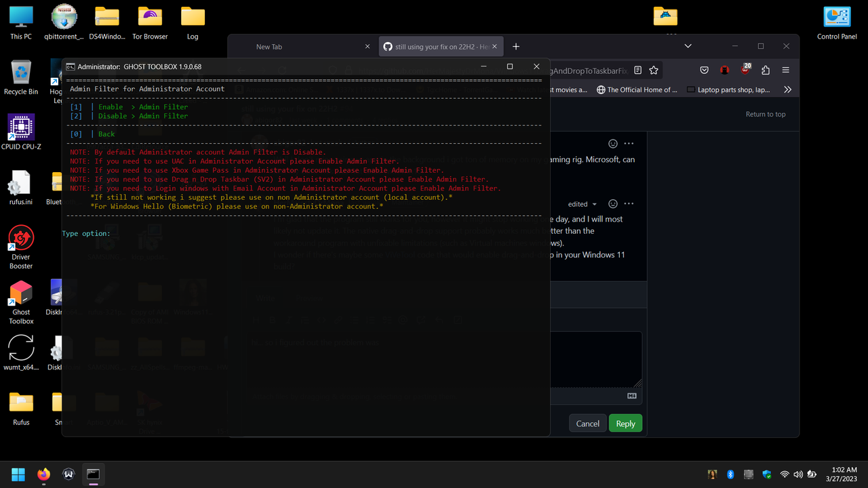868x488 pixels.
Task: Open the Windows Start menu
Action: (18, 474)
